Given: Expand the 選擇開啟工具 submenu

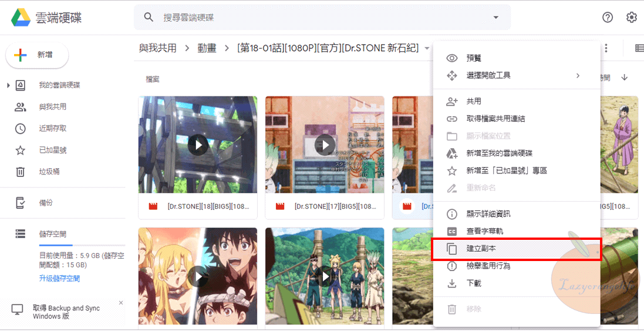Looking at the screenshot, I should click(578, 75).
